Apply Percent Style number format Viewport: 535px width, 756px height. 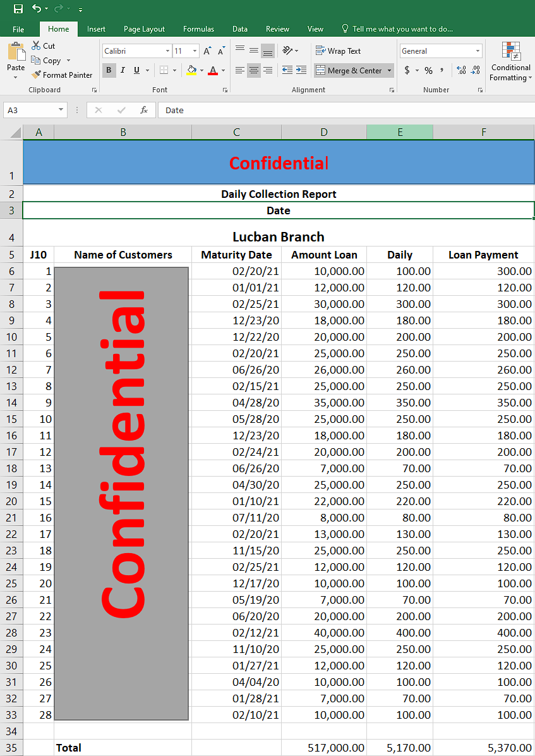[428, 71]
